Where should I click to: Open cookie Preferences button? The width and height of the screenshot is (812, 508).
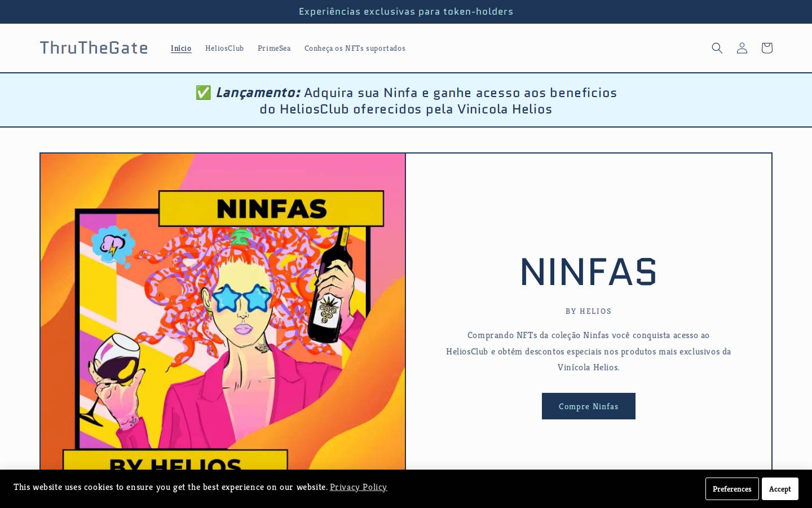point(732,489)
